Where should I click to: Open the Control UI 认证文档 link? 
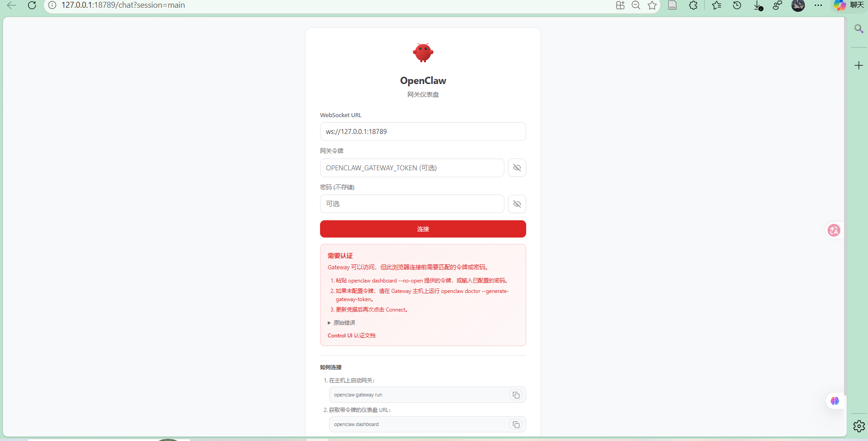351,336
